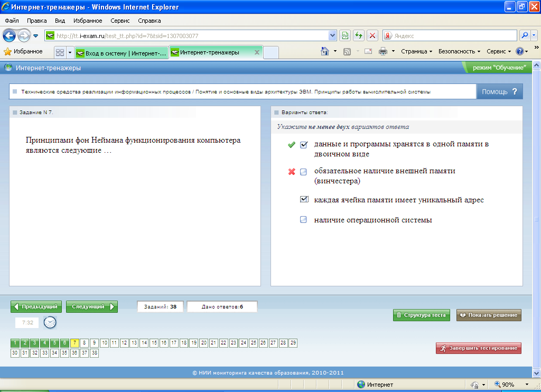Click the blue Help question icon

(x=520, y=51)
